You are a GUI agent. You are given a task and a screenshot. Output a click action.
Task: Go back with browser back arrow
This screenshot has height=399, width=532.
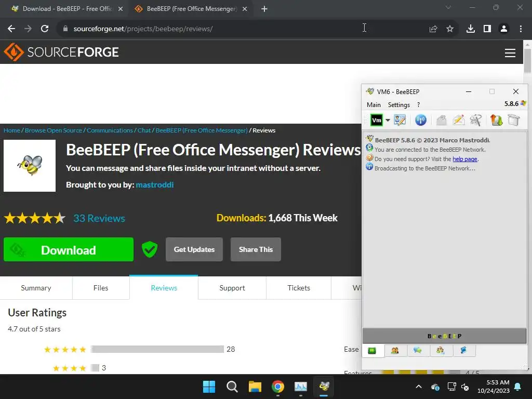pyautogui.click(x=11, y=29)
